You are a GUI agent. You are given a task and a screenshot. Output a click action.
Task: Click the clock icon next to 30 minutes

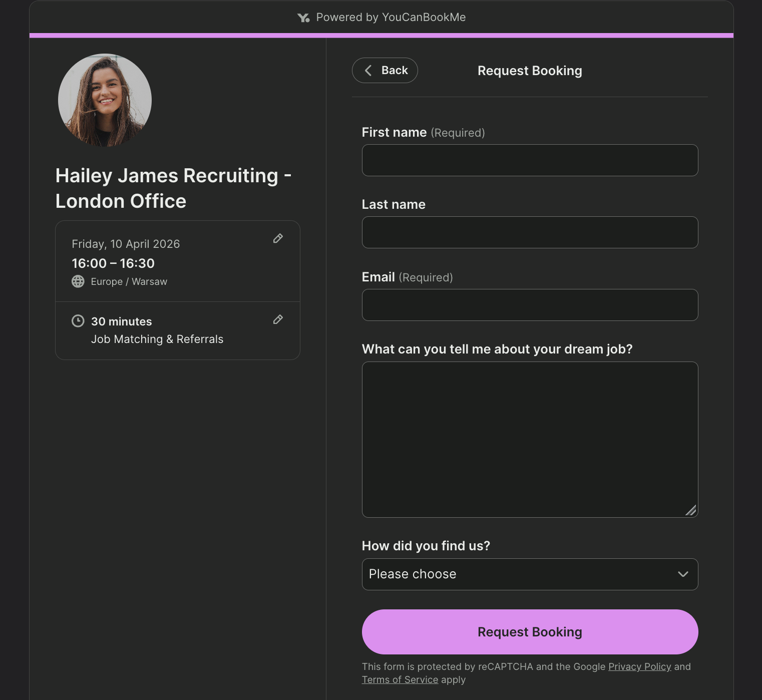78,321
